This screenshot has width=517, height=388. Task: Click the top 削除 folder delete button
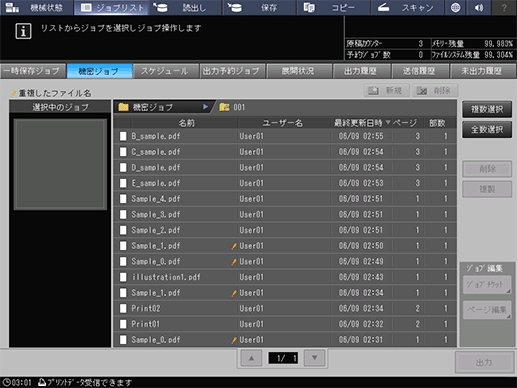[435, 90]
